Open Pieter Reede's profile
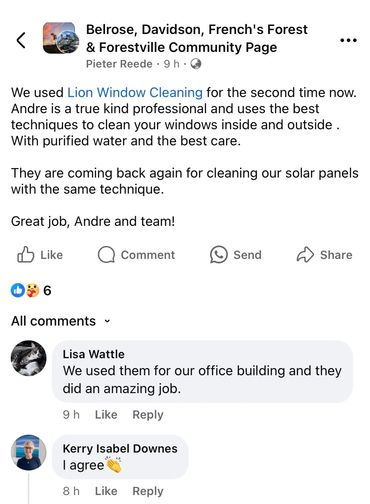 [x=119, y=64]
